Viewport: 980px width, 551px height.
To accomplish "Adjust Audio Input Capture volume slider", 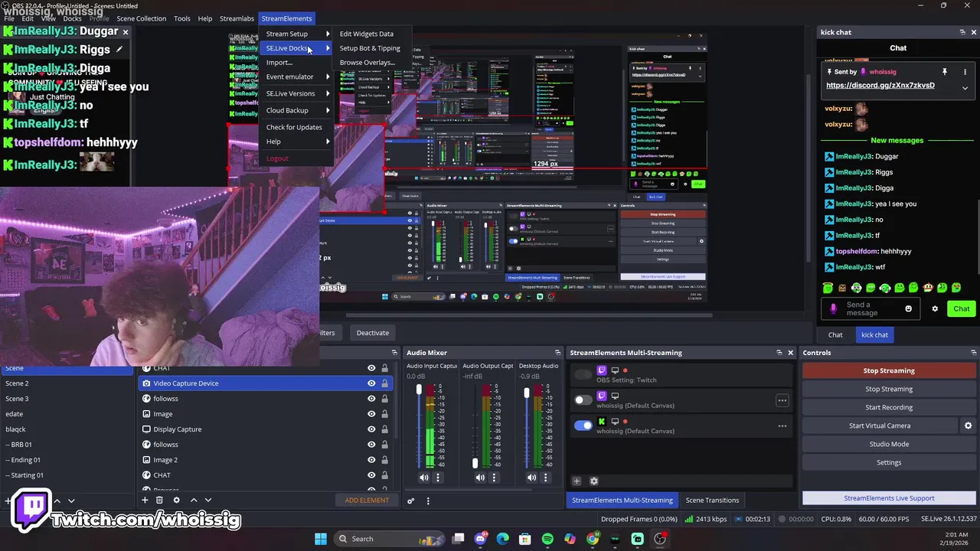I will coord(419,425).
